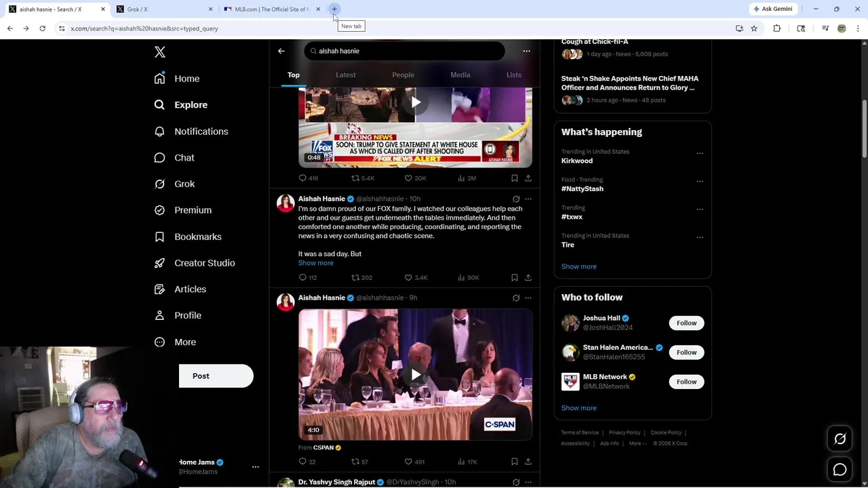The height and width of the screenshot is (488, 868).
Task: Open Chat from the sidebar
Action: tap(174, 157)
